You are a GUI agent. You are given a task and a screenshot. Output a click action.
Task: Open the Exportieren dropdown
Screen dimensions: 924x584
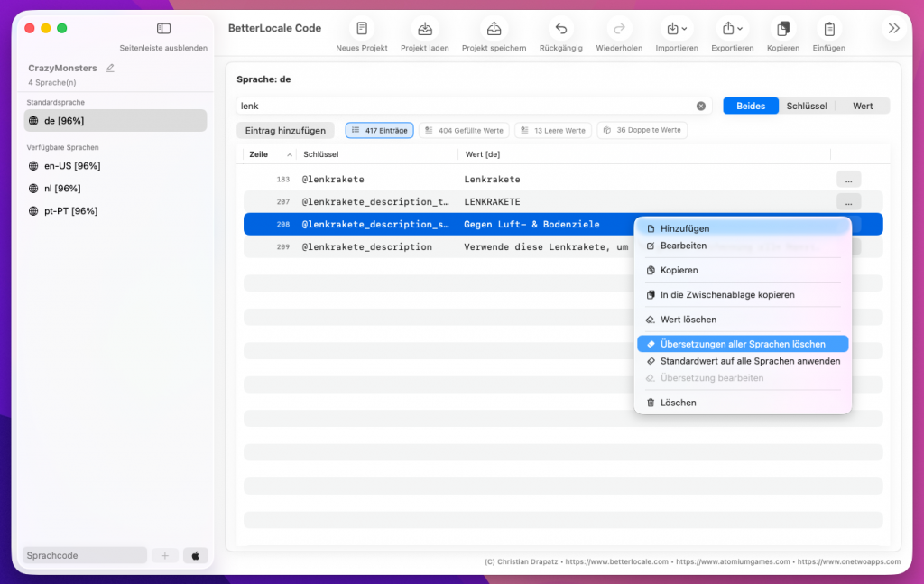pos(732,29)
